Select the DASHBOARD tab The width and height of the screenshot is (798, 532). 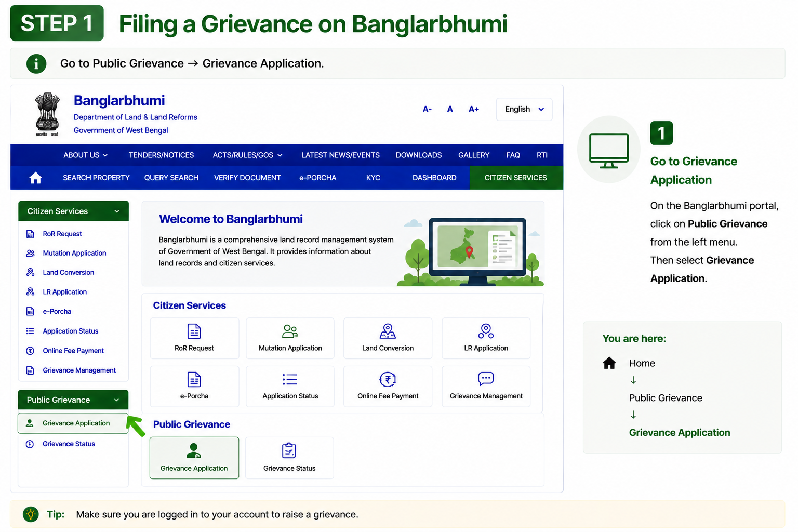pos(434,178)
